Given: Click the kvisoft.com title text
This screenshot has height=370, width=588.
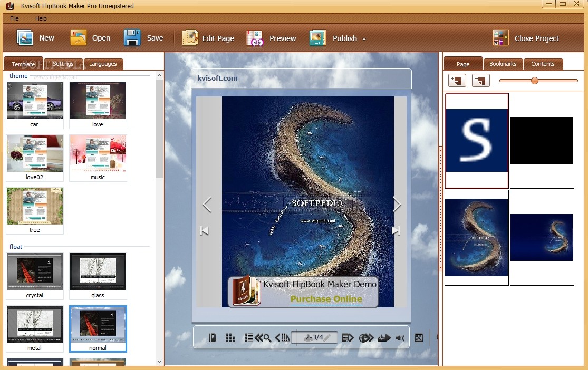Looking at the screenshot, I should point(217,78).
